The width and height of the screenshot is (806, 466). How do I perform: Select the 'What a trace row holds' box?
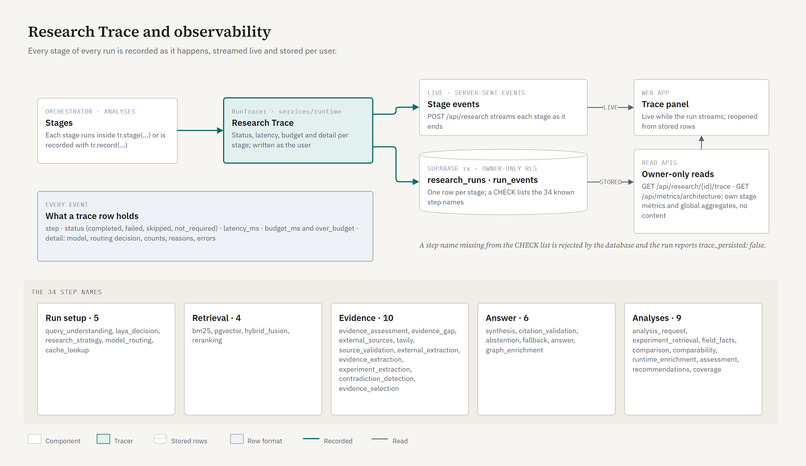tap(205, 226)
